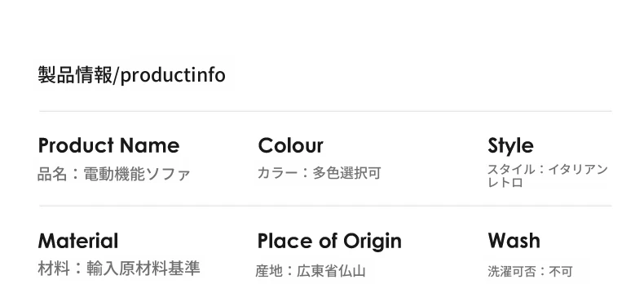Image resolution: width=644 pixels, height=302 pixels.
Task: Click the Style heading
Action: point(510,146)
